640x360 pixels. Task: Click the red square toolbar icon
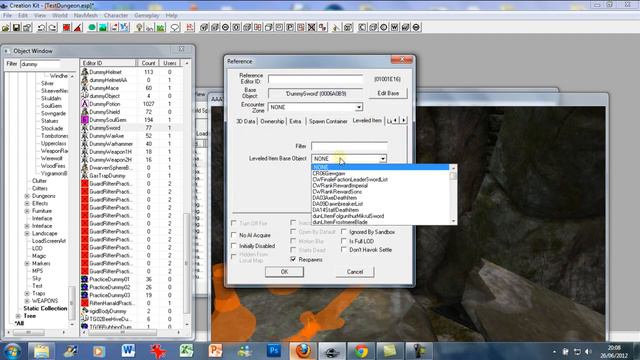click(x=67, y=27)
